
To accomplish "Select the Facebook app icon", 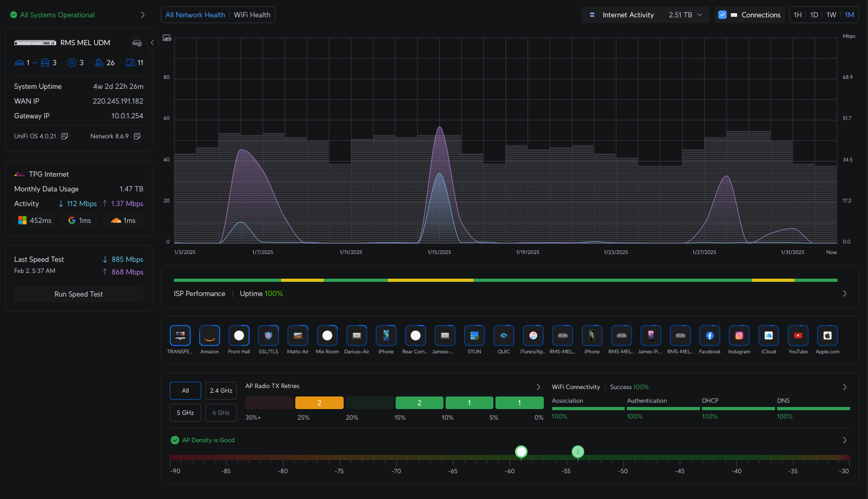I will point(709,335).
